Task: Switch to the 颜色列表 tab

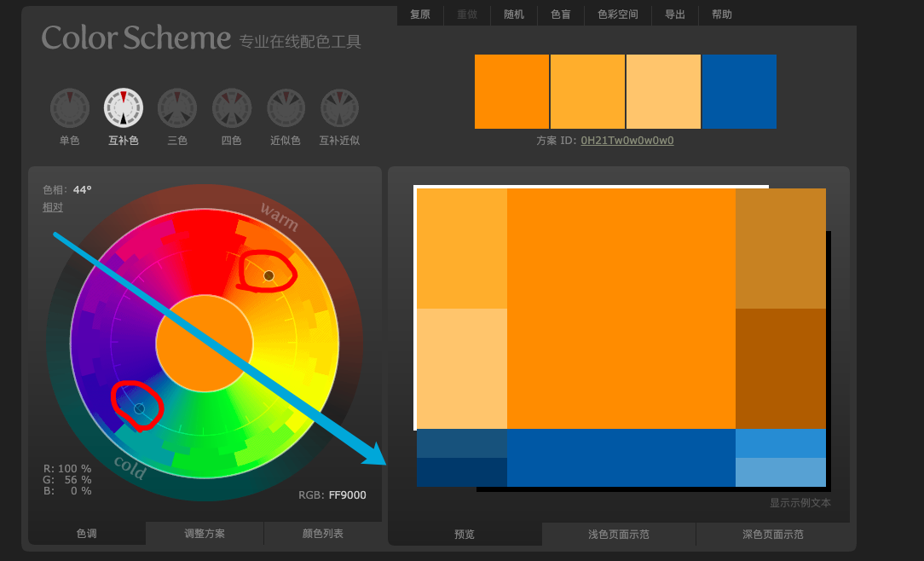Action: [x=322, y=534]
